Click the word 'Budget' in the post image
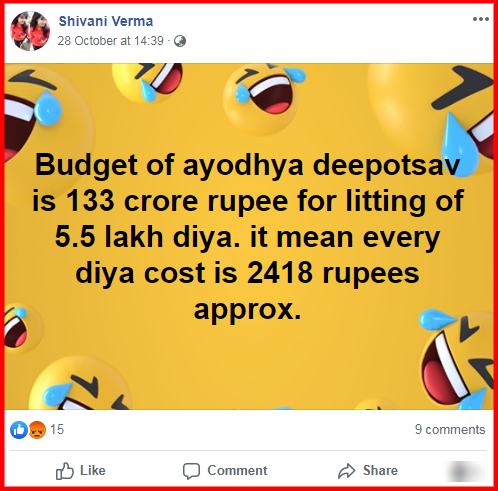Screen dimensions: 498x491 pyautogui.click(x=87, y=165)
